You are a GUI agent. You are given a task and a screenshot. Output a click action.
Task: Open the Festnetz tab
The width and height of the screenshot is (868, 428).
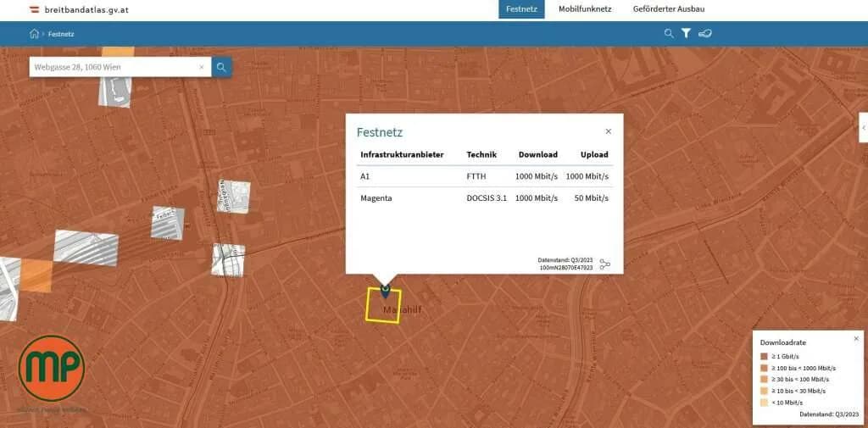click(521, 8)
